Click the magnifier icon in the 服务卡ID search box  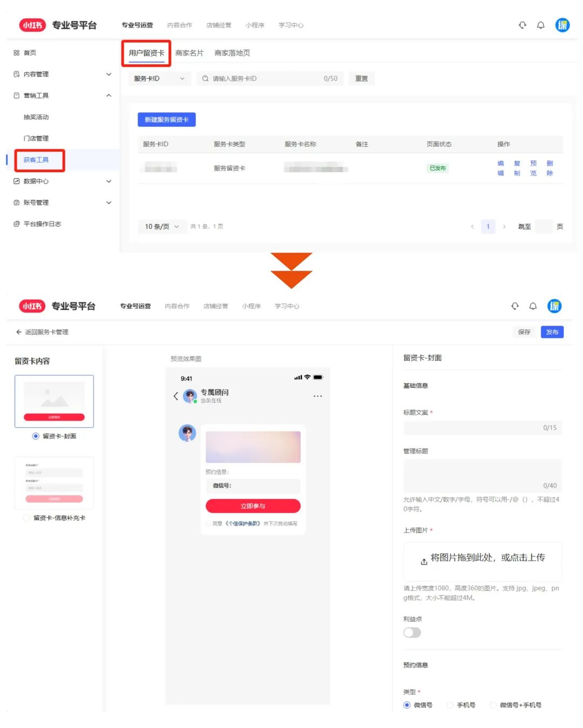coord(205,78)
